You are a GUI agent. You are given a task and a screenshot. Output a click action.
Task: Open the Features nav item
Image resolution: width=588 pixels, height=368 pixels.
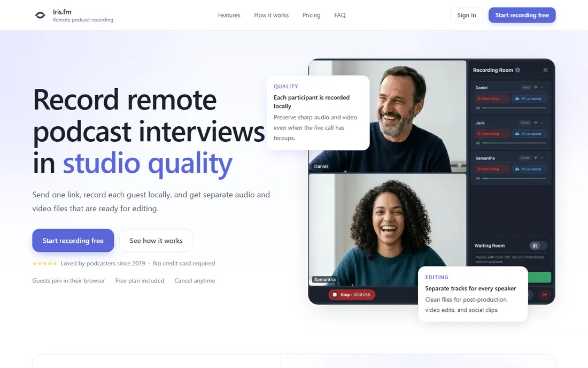pyautogui.click(x=229, y=16)
